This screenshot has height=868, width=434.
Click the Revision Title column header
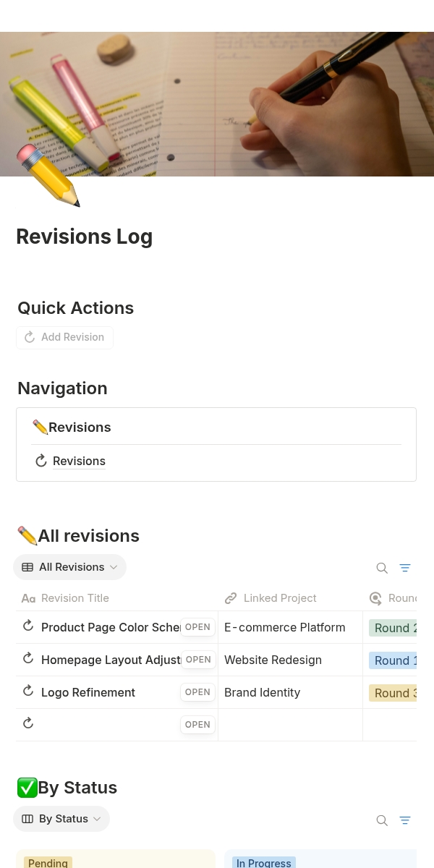click(75, 598)
